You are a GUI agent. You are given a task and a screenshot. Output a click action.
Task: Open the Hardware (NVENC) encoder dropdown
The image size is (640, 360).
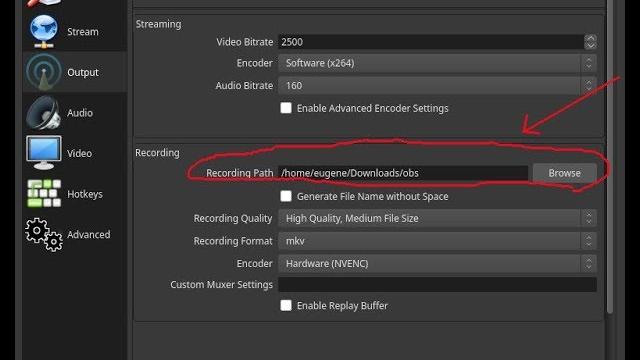tap(437, 264)
